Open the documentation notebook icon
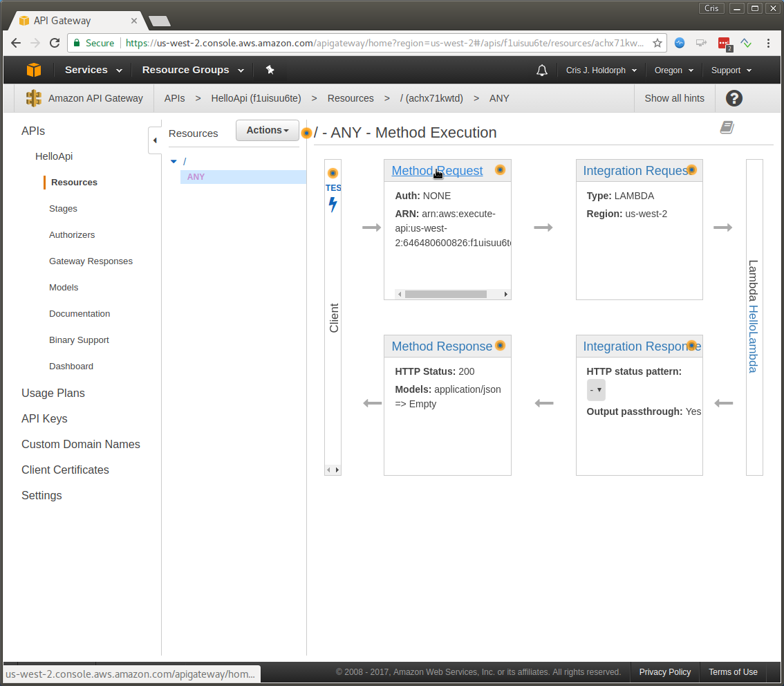784x686 pixels. (727, 127)
